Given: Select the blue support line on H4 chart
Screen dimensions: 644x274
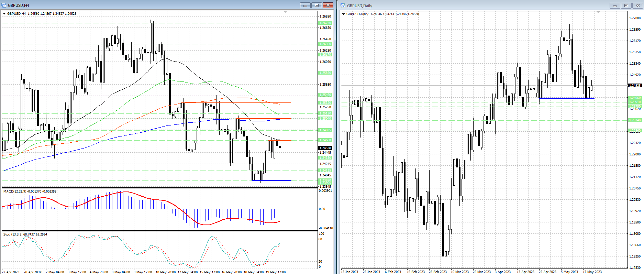Looking at the screenshot, I should [271, 180].
